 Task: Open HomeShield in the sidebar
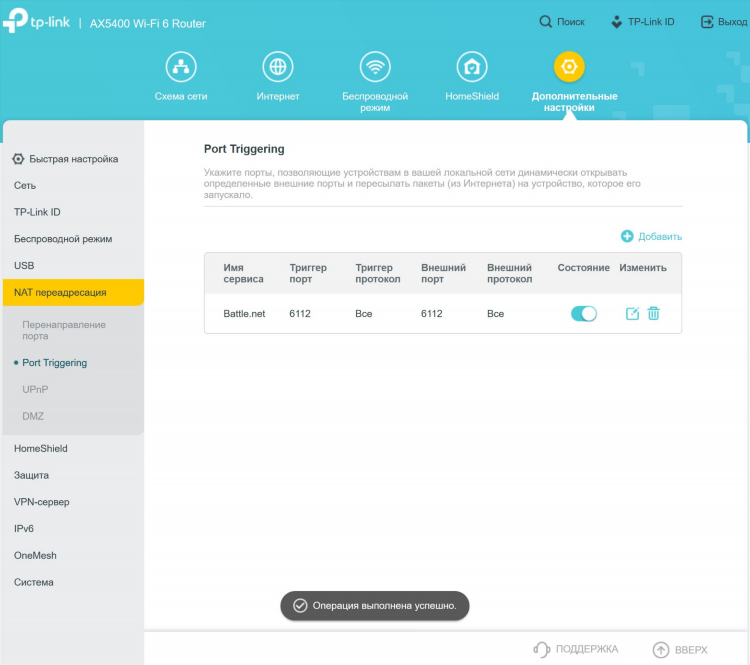coord(41,448)
